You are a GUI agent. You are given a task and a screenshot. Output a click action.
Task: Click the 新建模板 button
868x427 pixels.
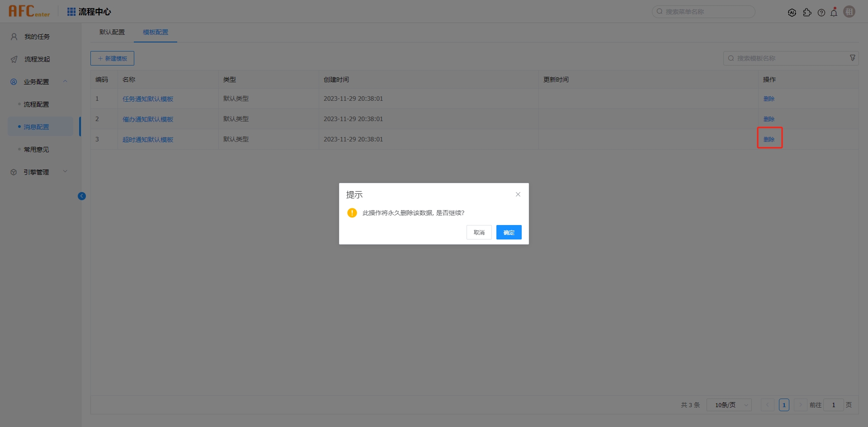pos(112,58)
